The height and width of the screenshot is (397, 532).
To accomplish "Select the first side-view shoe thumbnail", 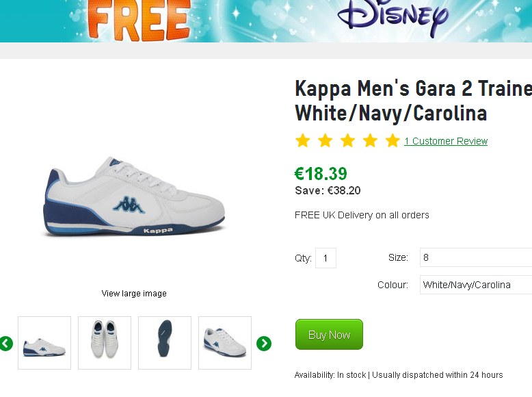I will point(44,343).
